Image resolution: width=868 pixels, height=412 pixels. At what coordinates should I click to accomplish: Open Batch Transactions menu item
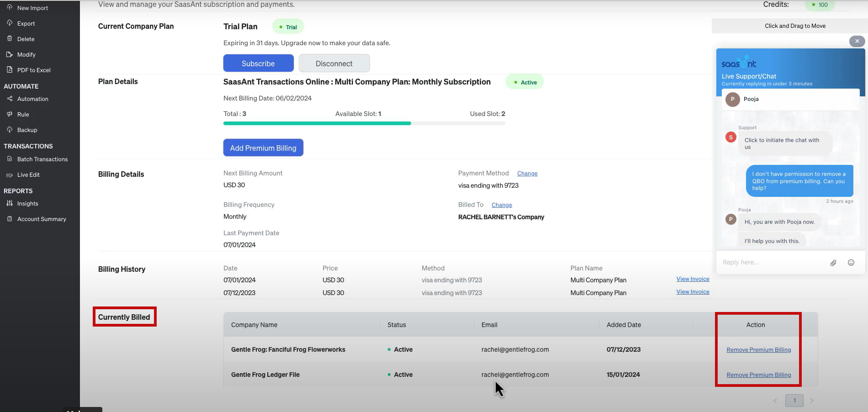point(42,159)
